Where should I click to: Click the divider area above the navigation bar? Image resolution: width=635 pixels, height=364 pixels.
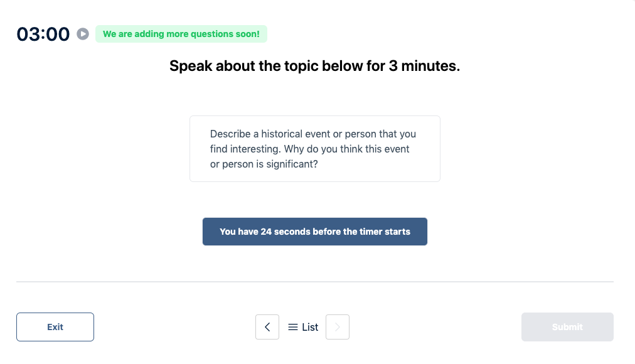pos(314,282)
